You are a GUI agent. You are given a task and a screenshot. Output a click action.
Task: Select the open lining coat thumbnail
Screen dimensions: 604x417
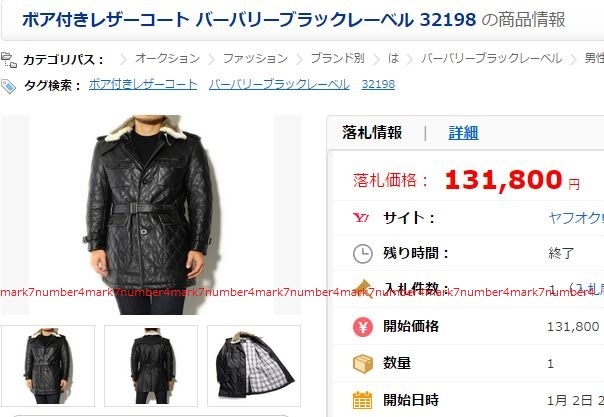click(254, 366)
